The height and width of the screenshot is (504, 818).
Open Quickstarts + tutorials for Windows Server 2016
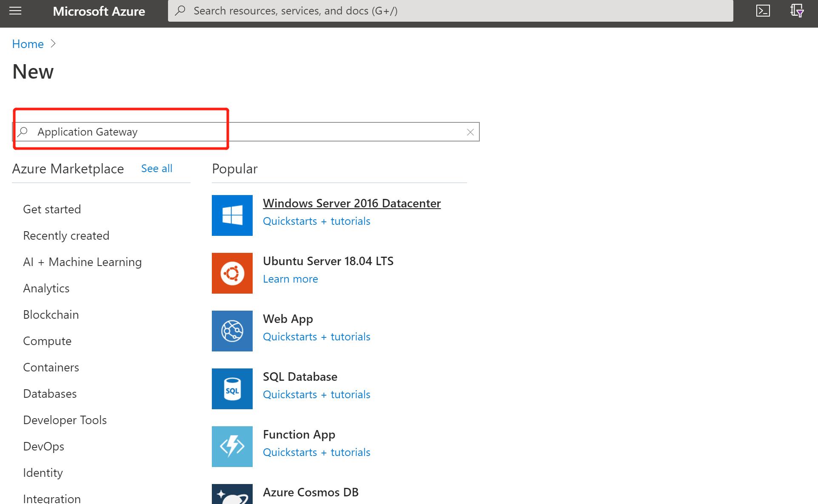coord(316,221)
